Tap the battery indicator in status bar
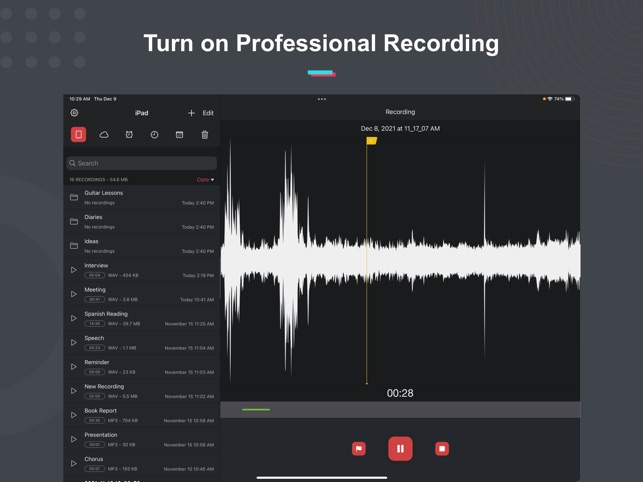The image size is (643, 482). [x=570, y=99]
